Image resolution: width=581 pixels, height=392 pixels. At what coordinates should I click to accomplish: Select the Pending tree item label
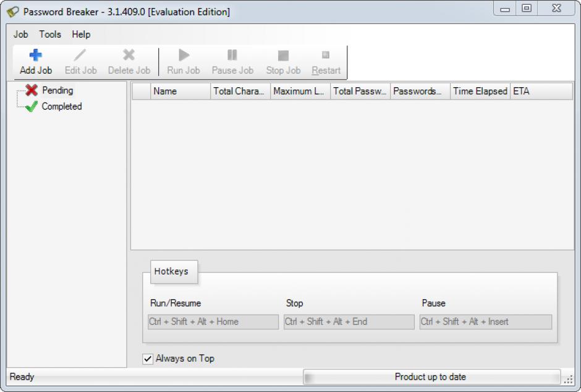(58, 90)
